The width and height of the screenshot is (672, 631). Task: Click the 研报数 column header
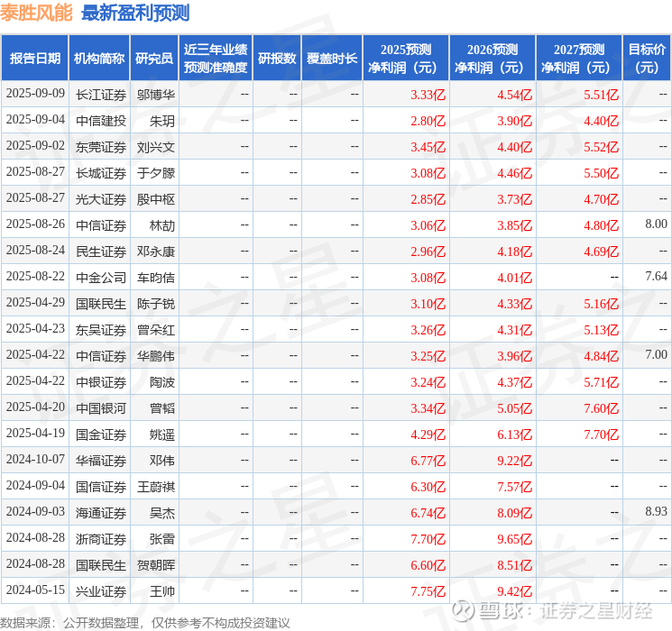[x=277, y=58]
